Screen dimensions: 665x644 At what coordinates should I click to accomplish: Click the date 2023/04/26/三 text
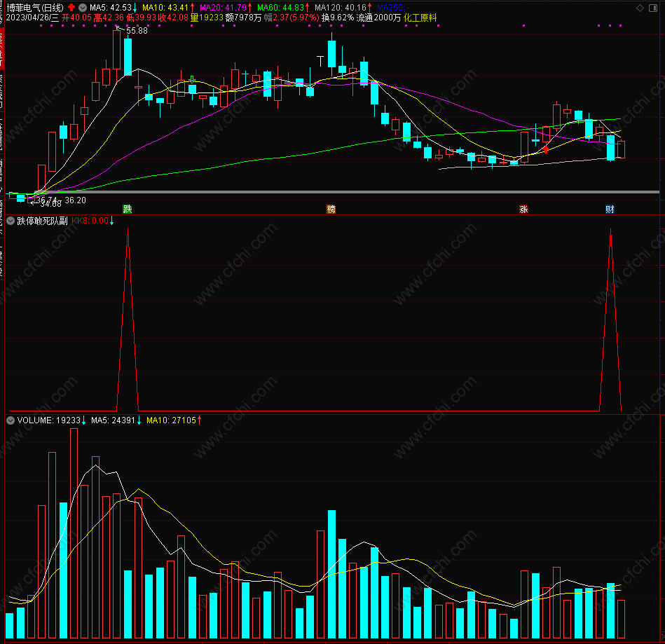32,18
